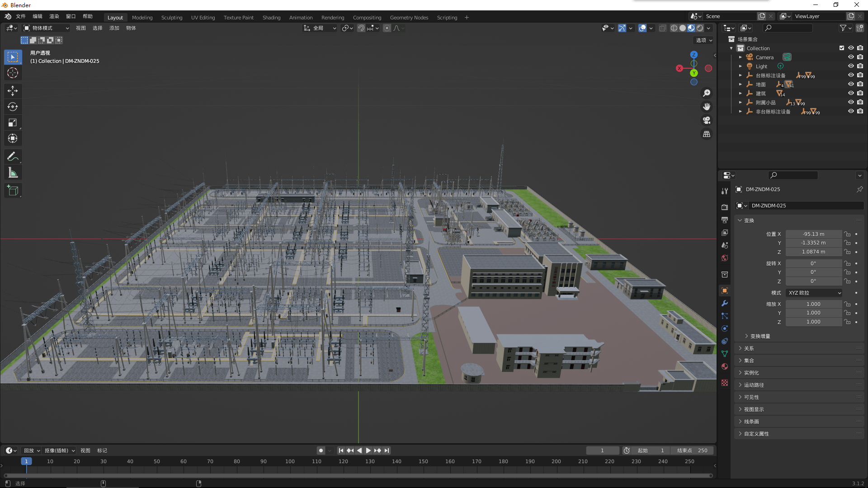Open the Output properties tab
This screenshot has height=488, width=868.
725,220
